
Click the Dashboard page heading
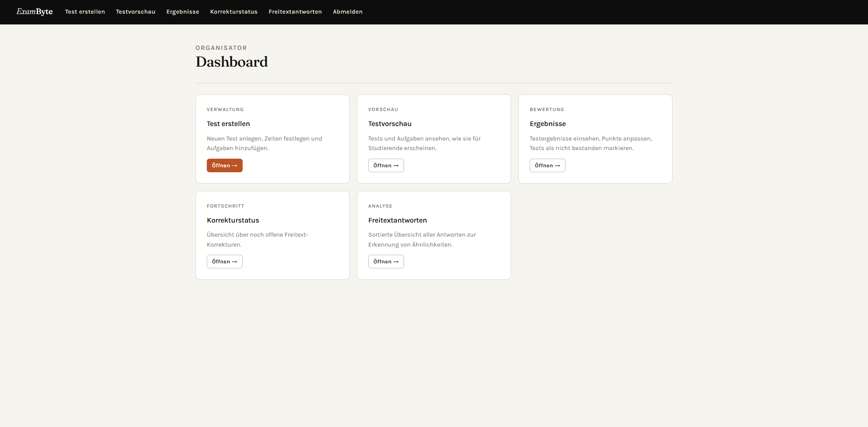pyautogui.click(x=232, y=62)
